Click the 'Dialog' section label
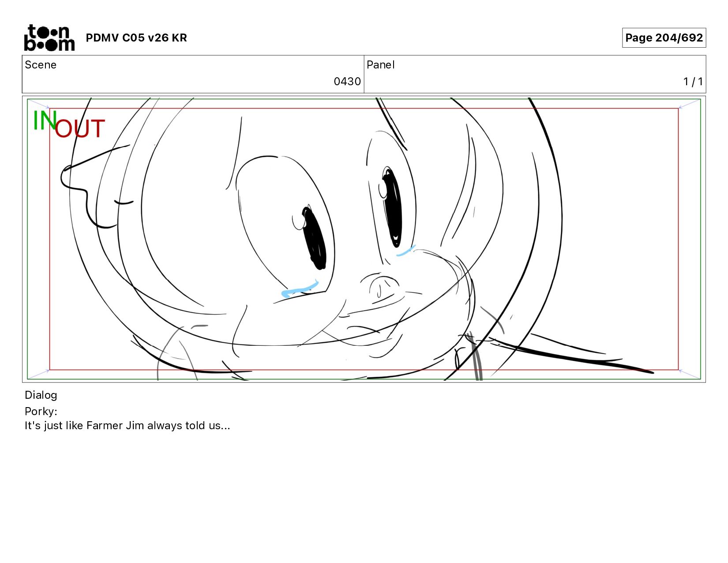Screen dimensions: 728x563 [41, 395]
